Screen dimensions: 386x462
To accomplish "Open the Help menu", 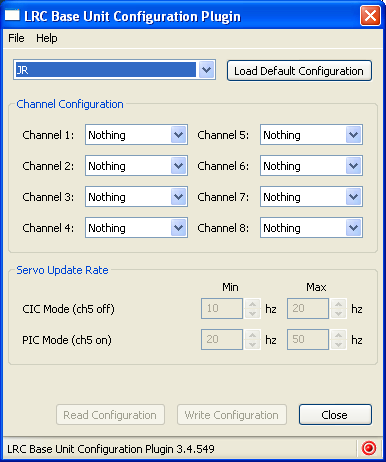I will (x=47, y=38).
